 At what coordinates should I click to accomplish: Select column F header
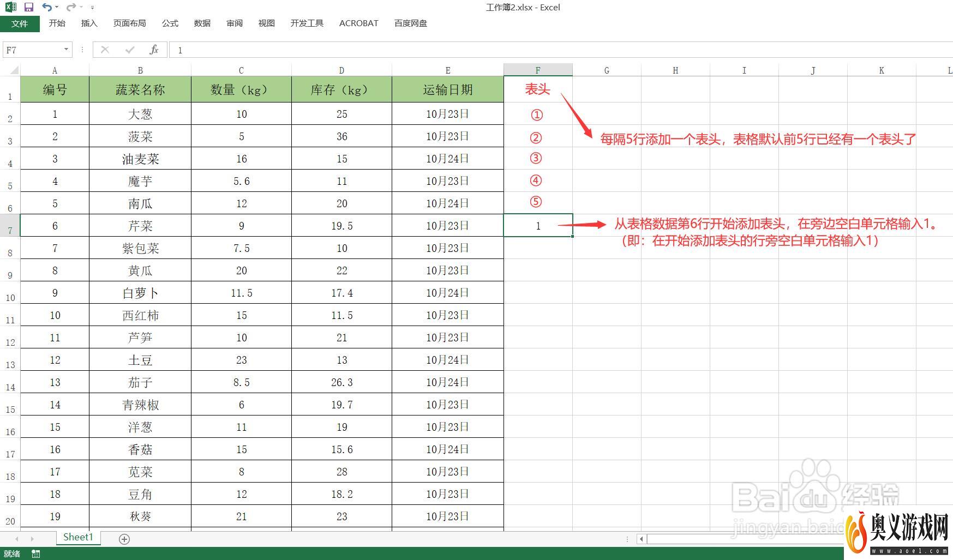[x=538, y=70]
